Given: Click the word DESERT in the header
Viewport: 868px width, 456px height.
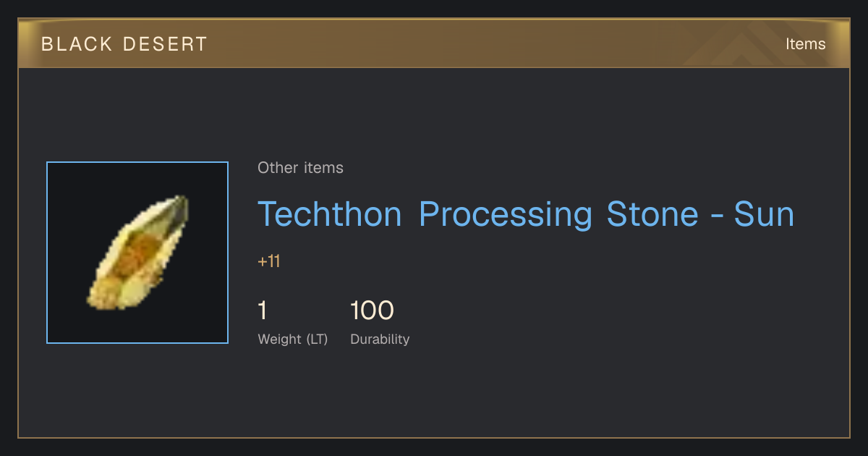Looking at the screenshot, I should tap(165, 44).
